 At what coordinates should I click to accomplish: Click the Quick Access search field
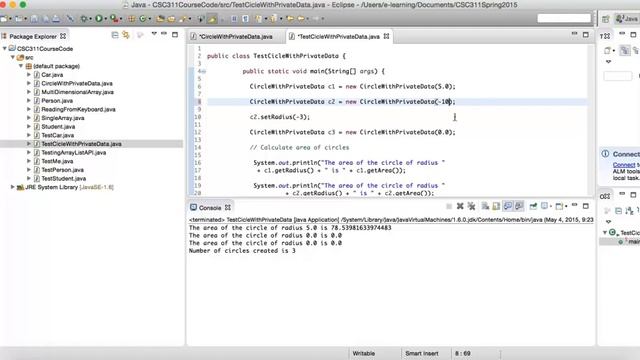pos(564,18)
